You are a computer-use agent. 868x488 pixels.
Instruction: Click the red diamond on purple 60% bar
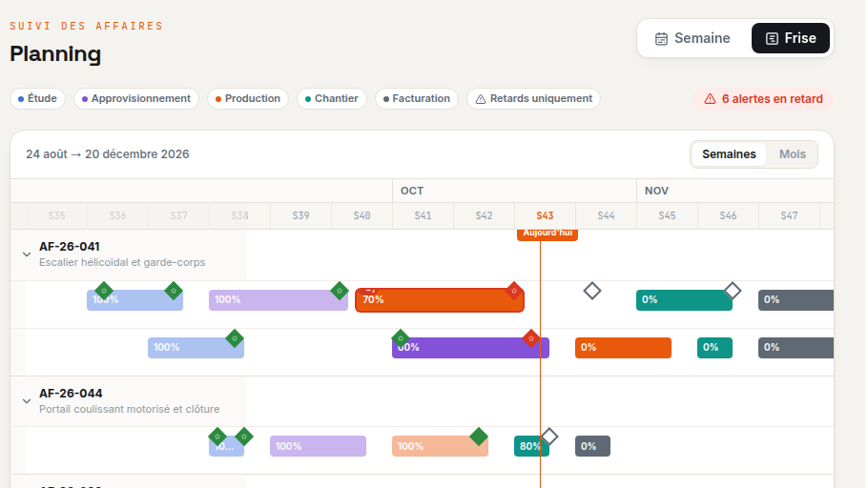pyautogui.click(x=531, y=338)
